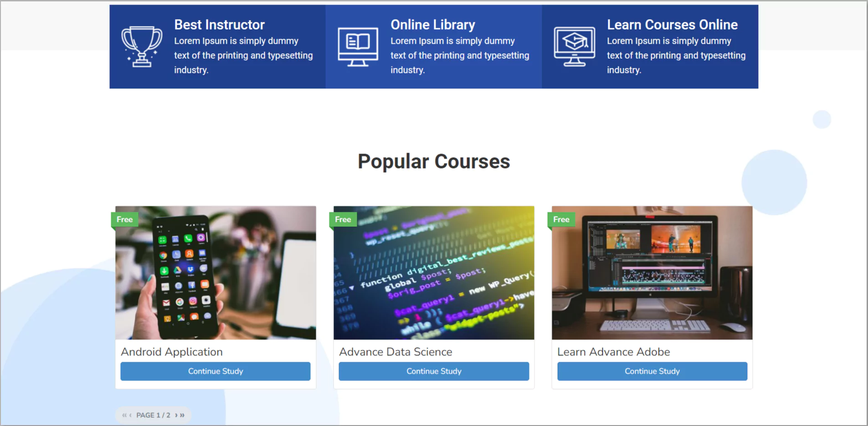
Task: Go to previous page using single left arrow
Action: [x=130, y=415]
